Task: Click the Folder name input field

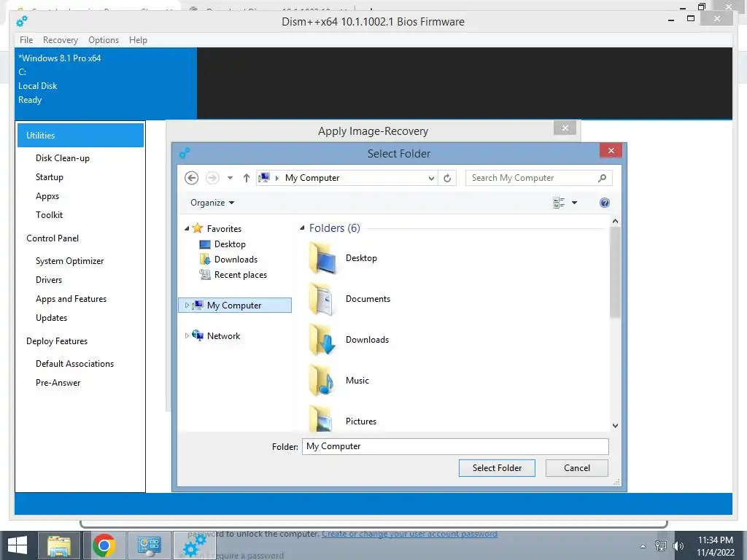Action: pyautogui.click(x=455, y=446)
